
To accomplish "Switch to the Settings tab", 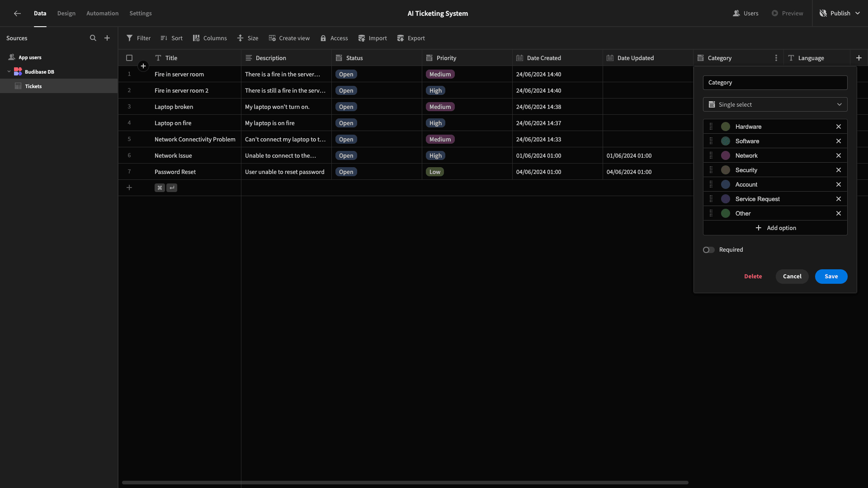I will [141, 14].
